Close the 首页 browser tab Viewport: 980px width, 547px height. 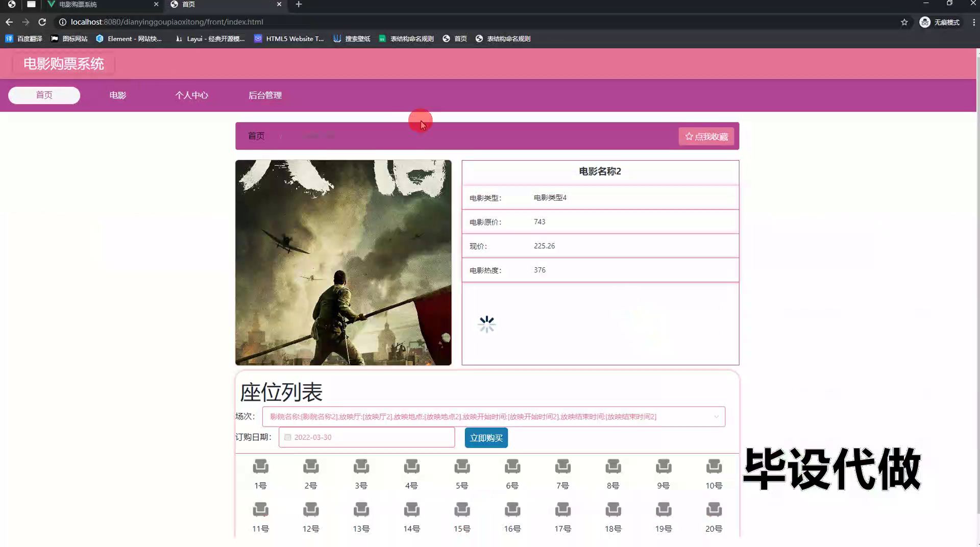[x=279, y=4]
